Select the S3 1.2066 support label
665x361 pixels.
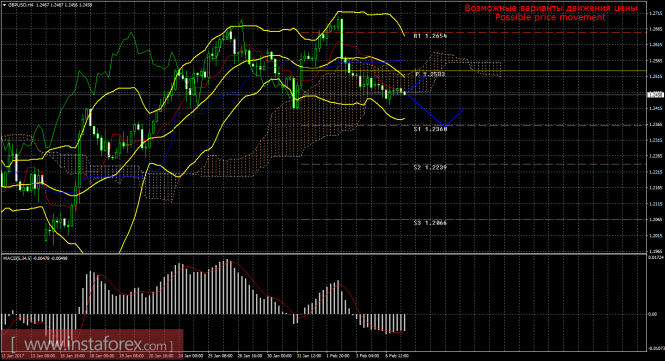pos(430,223)
